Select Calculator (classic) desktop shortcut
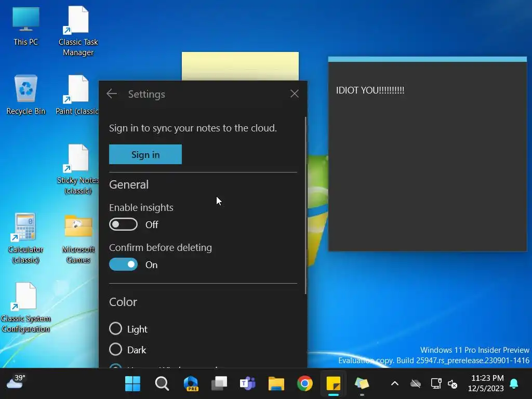 25,238
